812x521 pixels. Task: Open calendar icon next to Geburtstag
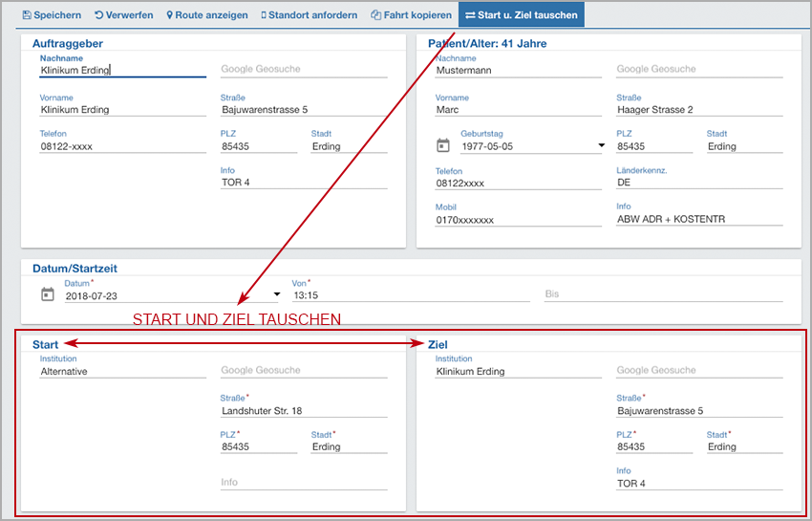click(442, 146)
